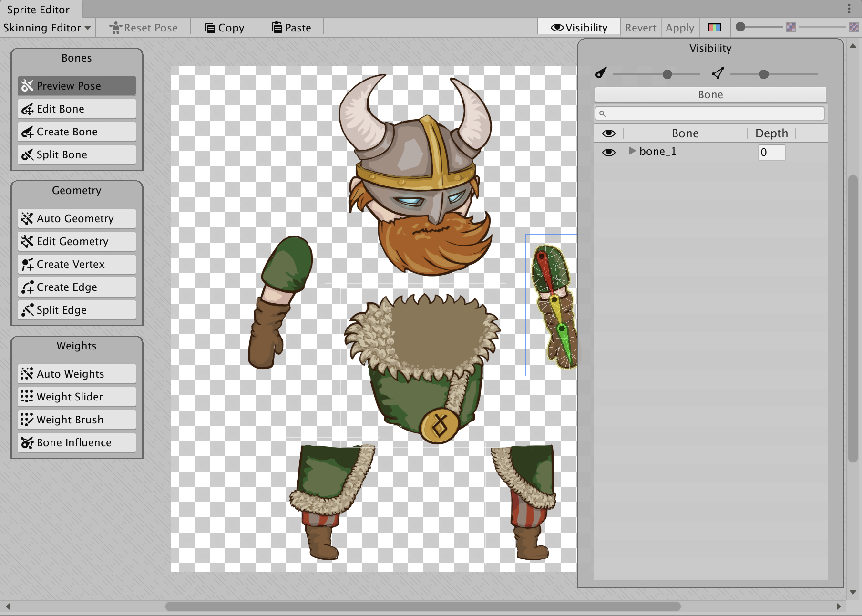Viewport: 862px width, 616px height.
Task: Toggle the RGB/alpha color channel icon
Action: click(x=714, y=28)
